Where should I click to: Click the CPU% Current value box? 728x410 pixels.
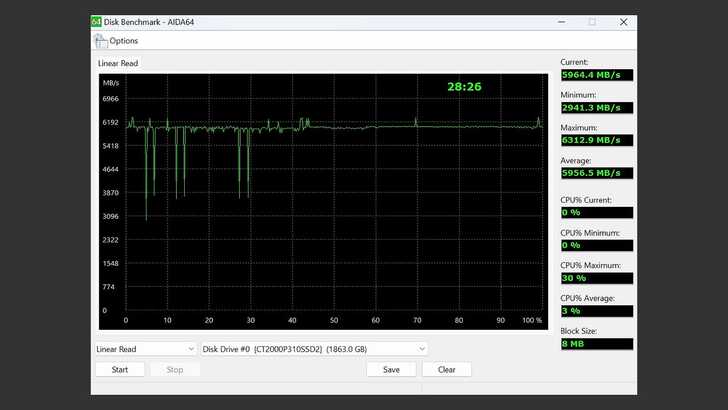[x=596, y=212]
